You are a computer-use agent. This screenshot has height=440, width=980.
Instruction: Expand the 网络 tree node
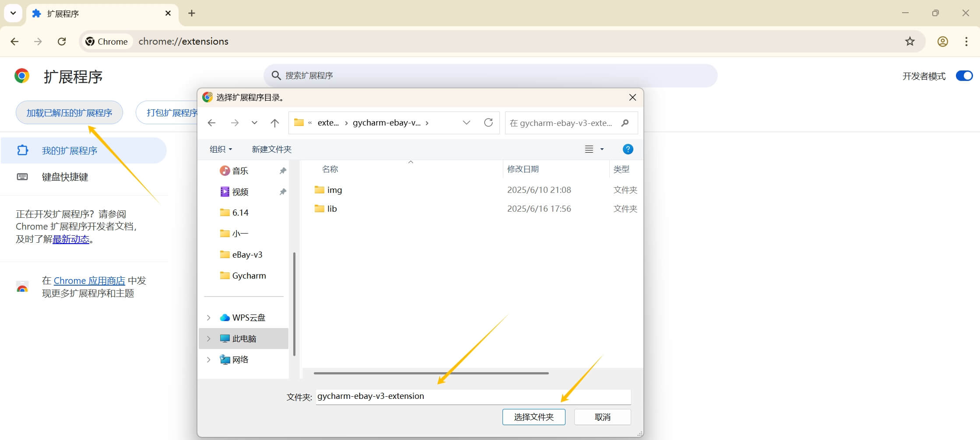(x=209, y=360)
